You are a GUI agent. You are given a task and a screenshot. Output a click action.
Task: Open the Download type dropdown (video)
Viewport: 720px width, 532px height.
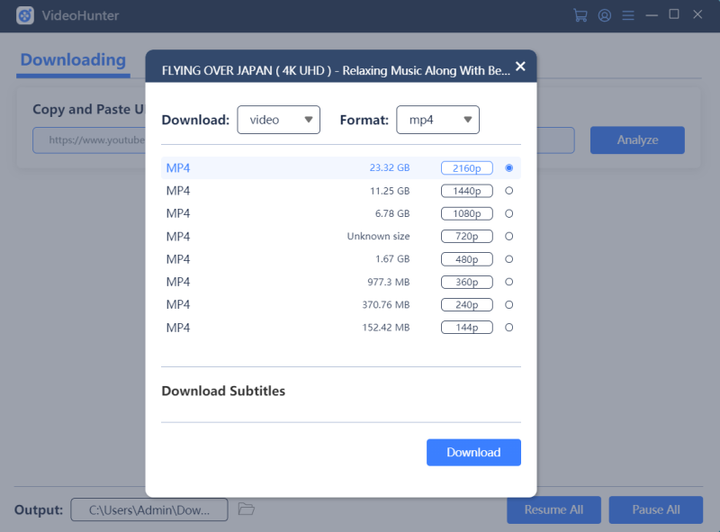279,120
